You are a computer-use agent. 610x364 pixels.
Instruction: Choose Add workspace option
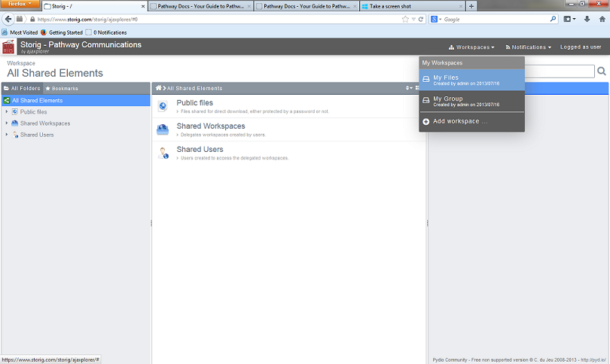point(459,121)
